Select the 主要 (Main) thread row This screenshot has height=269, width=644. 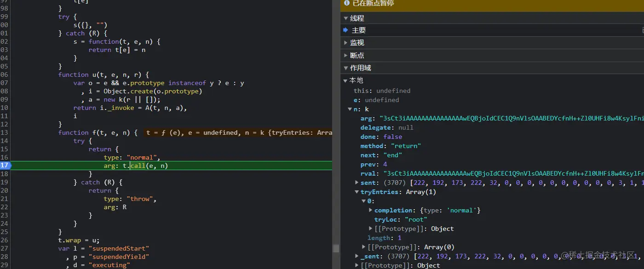point(492,30)
